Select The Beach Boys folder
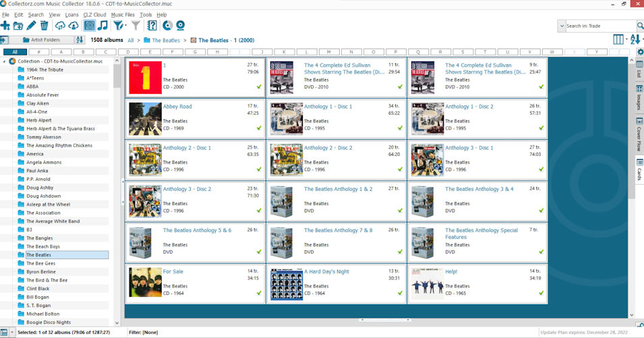The width and height of the screenshot is (644, 338). (43, 246)
